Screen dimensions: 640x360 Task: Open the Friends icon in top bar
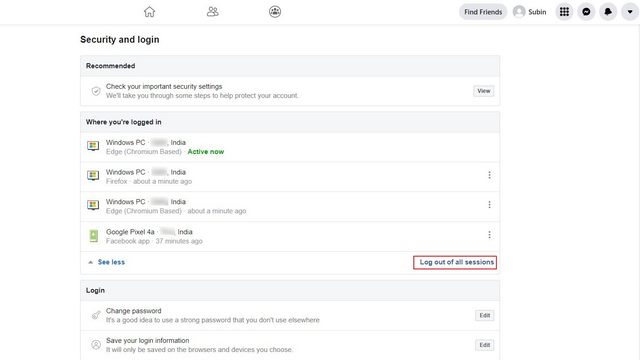[213, 11]
